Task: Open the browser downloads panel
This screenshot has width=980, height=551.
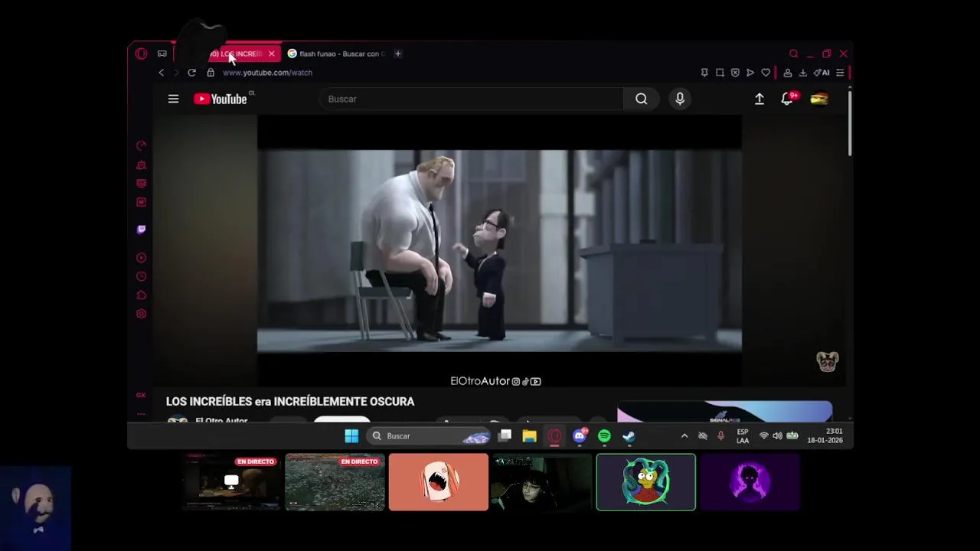Action: (802, 73)
